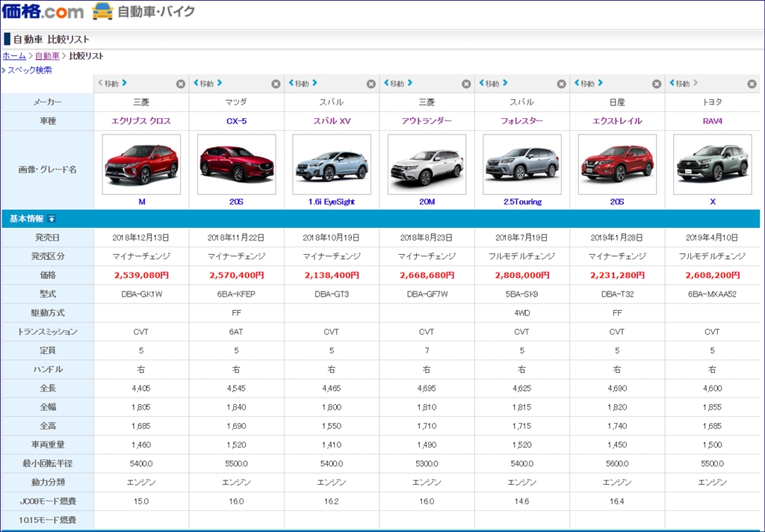Open the 2.5Touring grade link
The height and width of the screenshot is (532, 765).
[522, 202]
